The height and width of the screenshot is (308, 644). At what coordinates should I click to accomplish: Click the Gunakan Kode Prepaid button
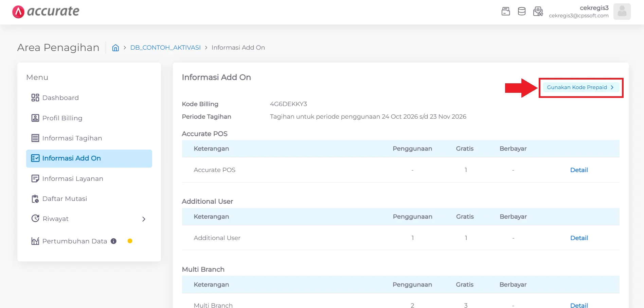[x=580, y=87]
